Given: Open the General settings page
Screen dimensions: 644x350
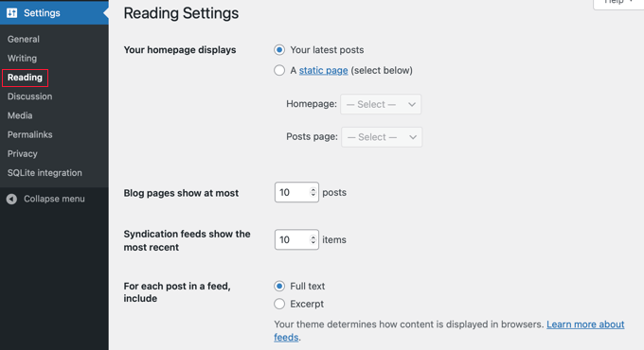Looking at the screenshot, I should 24,40.
